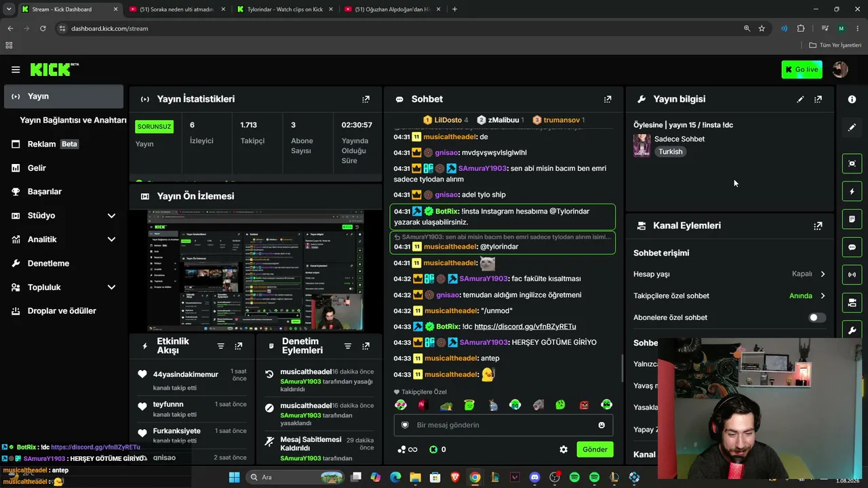Click the browser address bar

pos(400,28)
